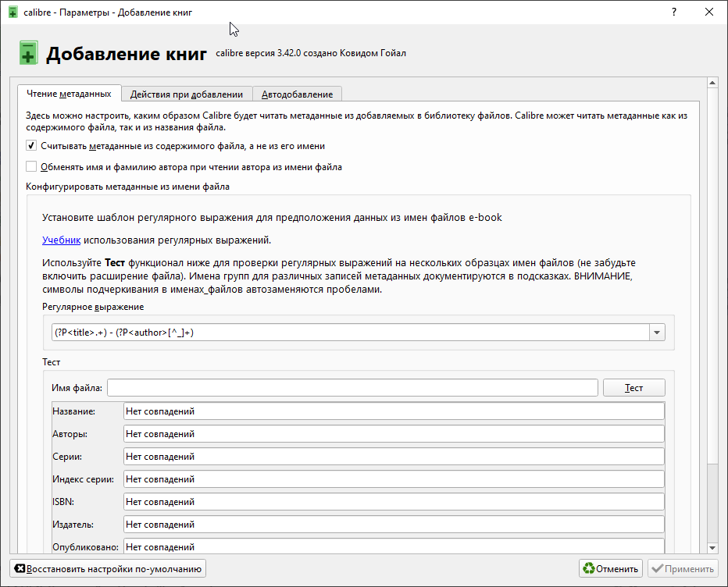This screenshot has width=728, height=587.
Task: Click the calibre icon in the title bar
Action: point(12,12)
